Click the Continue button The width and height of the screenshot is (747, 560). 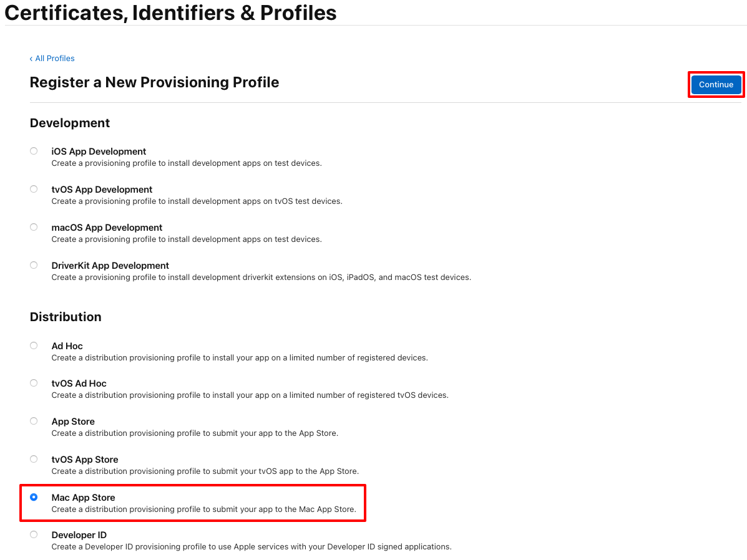pyautogui.click(x=716, y=85)
